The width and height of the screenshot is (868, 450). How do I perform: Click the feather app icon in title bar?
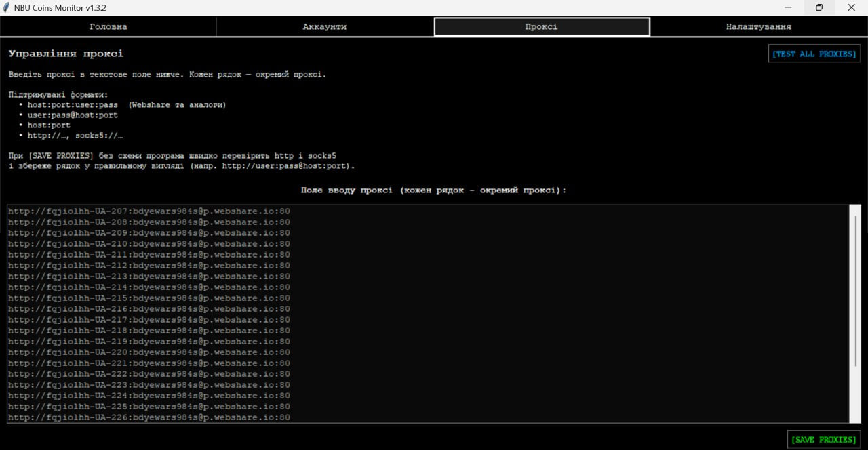pyautogui.click(x=6, y=7)
